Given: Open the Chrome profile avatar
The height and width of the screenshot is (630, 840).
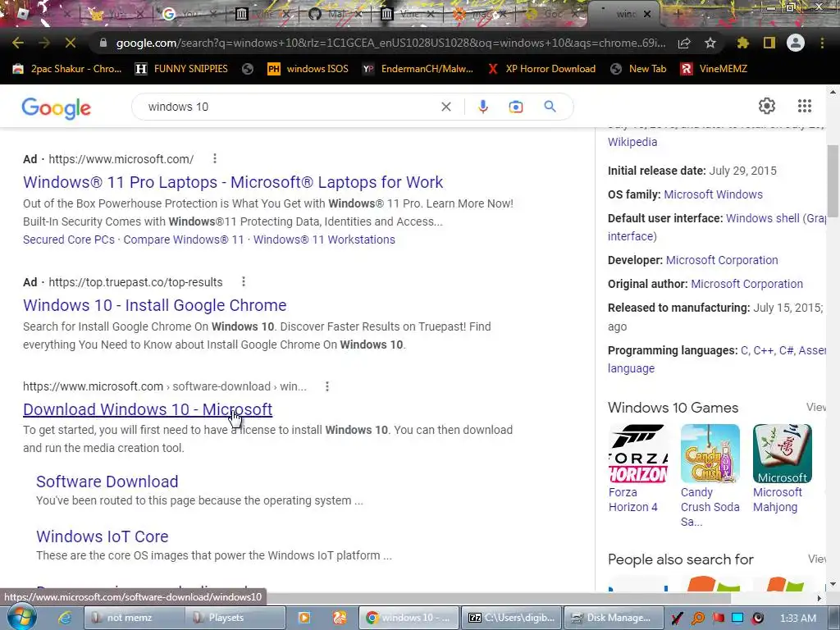Looking at the screenshot, I should pos(796,43).
